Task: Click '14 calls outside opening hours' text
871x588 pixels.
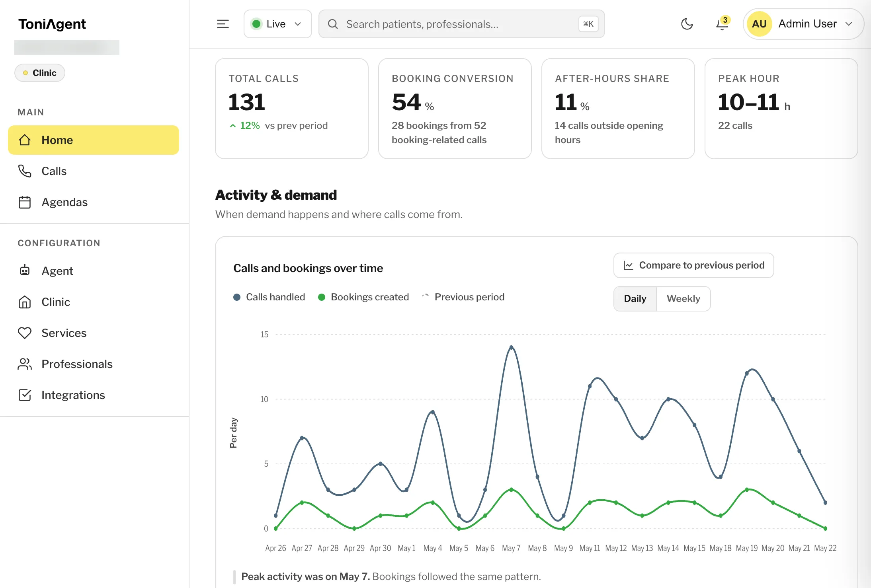Action: coord(609,133)
